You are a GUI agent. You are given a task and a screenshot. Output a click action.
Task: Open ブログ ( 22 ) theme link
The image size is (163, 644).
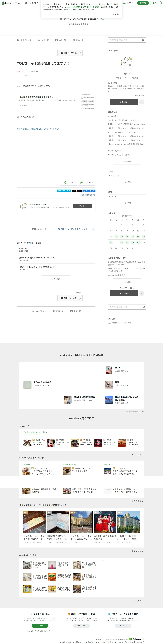(114, 176)
